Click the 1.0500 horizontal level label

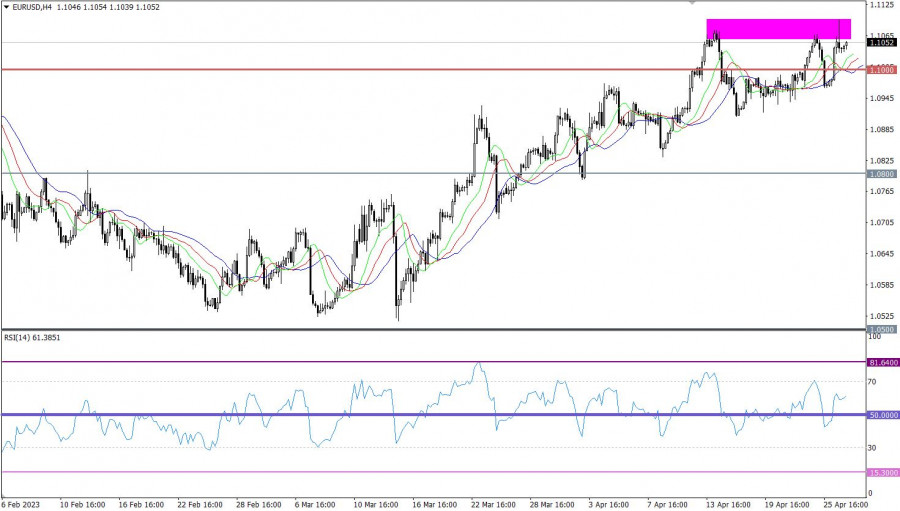pos(882,330)
